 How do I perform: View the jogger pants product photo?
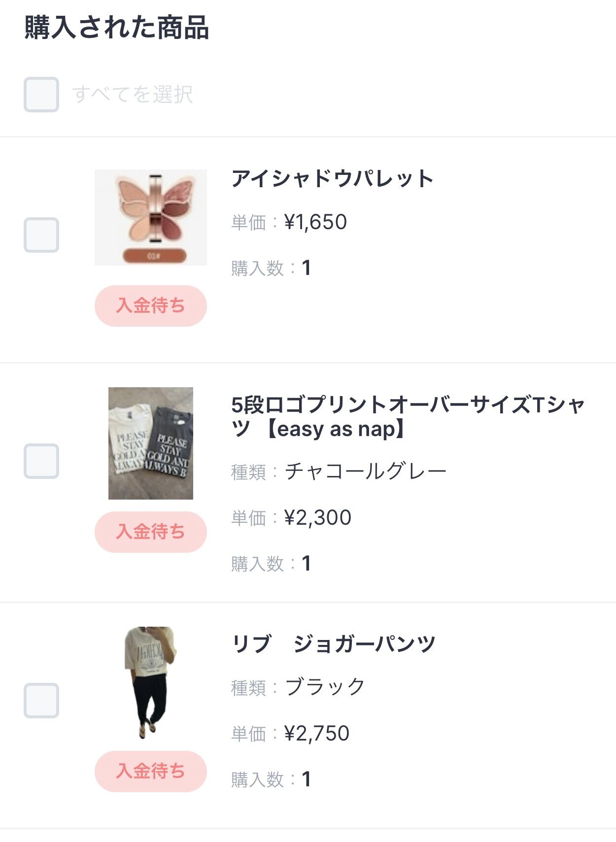click(151, 682)
